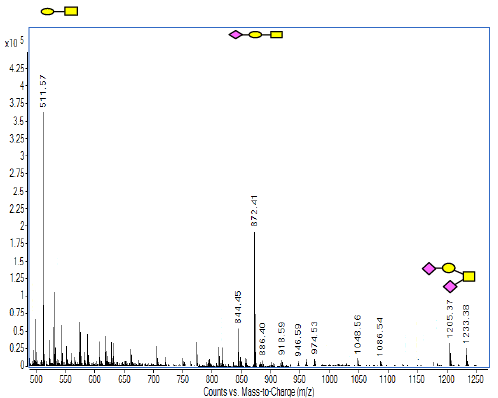The image size is (498, 398).
Task: Click the 844.45 peak label
Action: click(x=238, y=307)
